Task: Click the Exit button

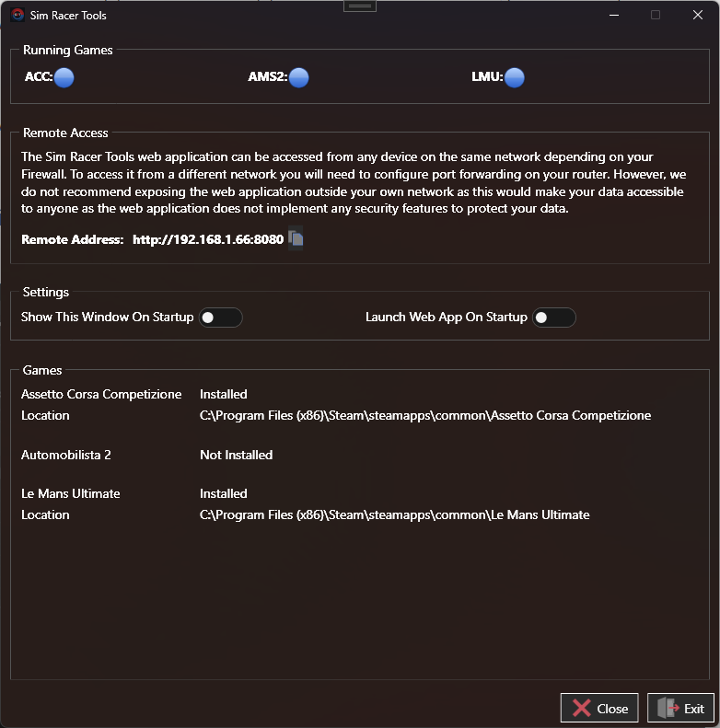Action: coord(680,708)
